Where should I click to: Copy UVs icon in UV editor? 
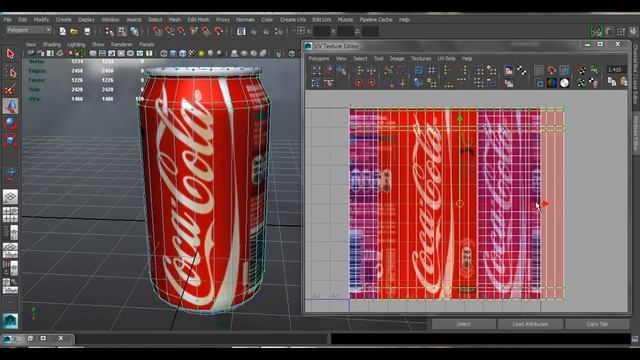pyautogui.click(x=611, y=82)
